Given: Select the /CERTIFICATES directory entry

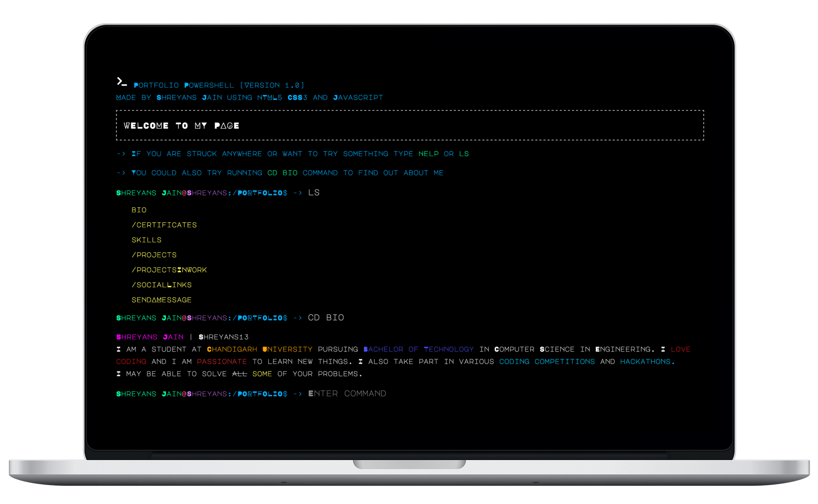Looking at the screenshot, I should tap(164, 225).
